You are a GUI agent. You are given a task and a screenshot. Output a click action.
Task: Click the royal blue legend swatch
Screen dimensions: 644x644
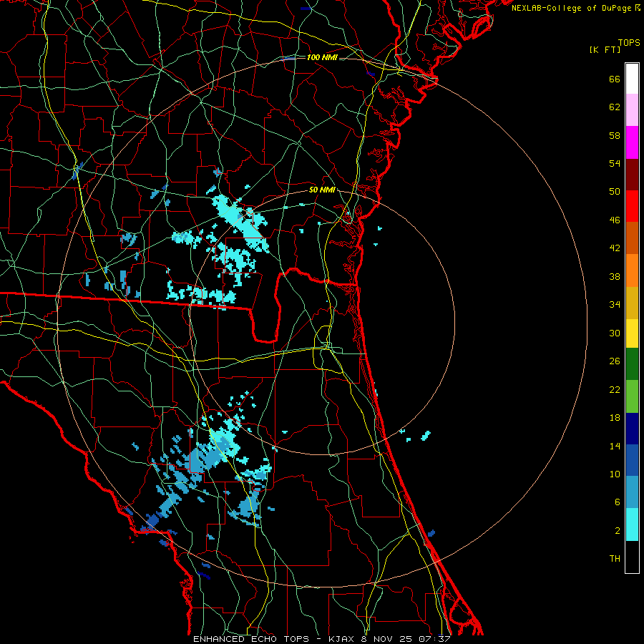[x=632, y=460]
